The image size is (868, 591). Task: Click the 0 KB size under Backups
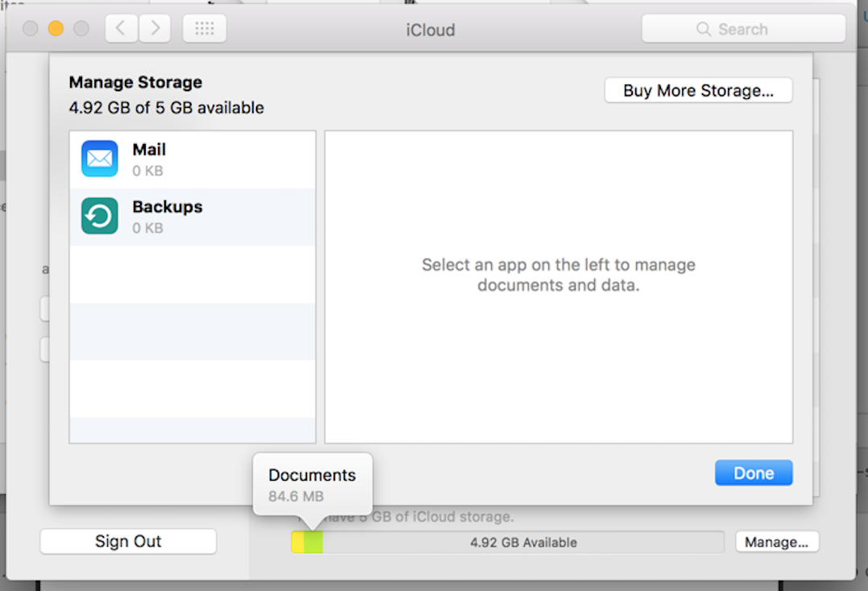point(148,228)
